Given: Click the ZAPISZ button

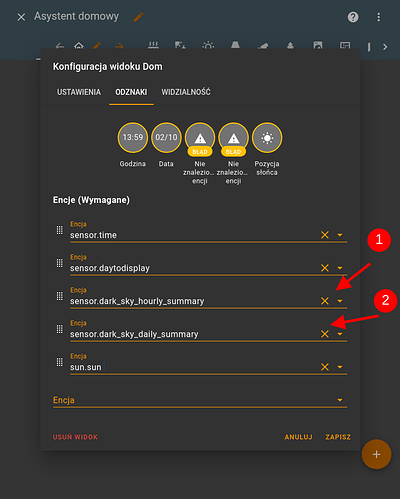Looking at the screenshot, I should (x=338, y=437).
